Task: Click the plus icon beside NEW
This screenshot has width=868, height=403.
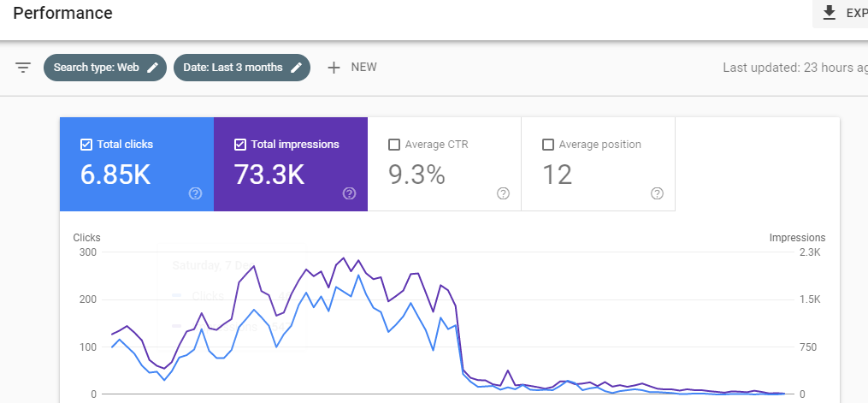Action: (x=334, y=68)
